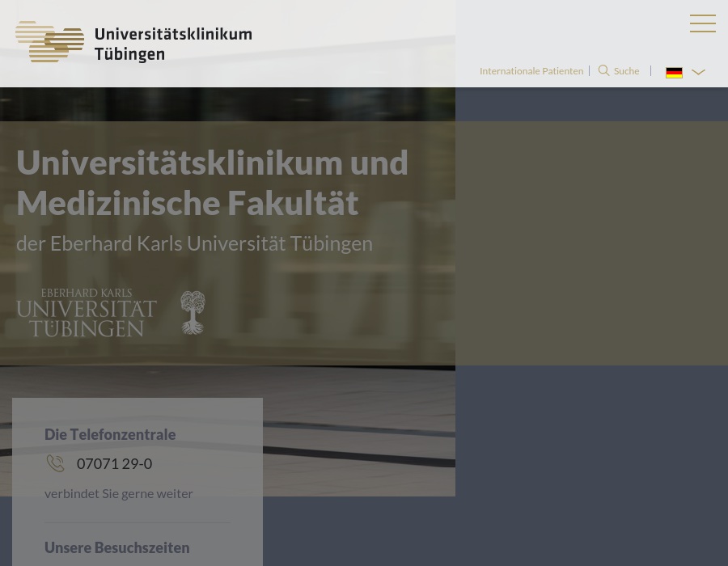Call the number 07071 29-0
The height and width of the screenshot is (566, 728).
tap(114, 463)
